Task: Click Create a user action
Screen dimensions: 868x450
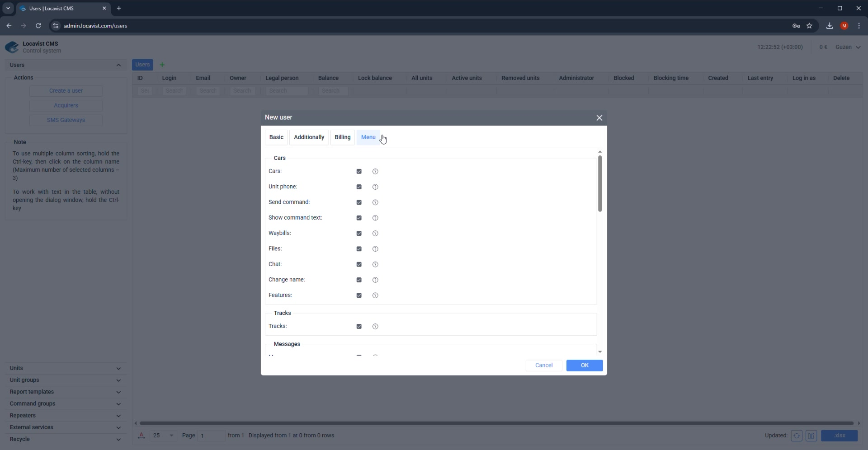Action: 66,91
